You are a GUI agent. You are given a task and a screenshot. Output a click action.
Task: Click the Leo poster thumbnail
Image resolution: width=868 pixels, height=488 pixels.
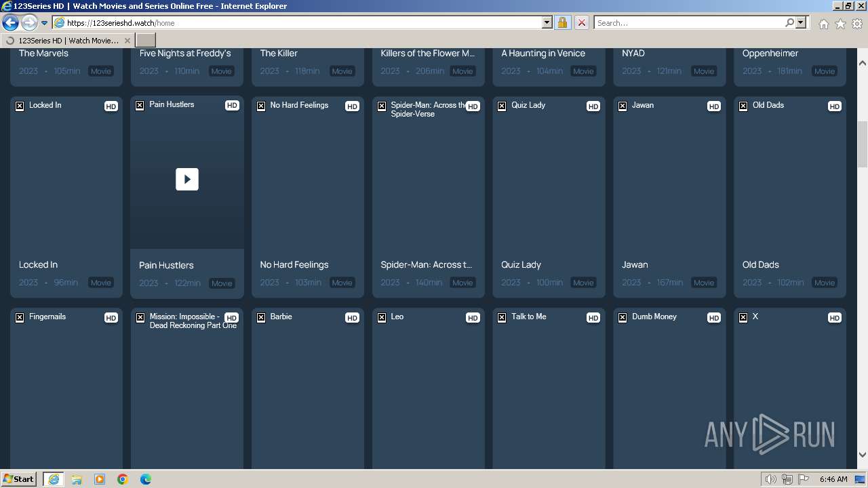pos(429,388)
